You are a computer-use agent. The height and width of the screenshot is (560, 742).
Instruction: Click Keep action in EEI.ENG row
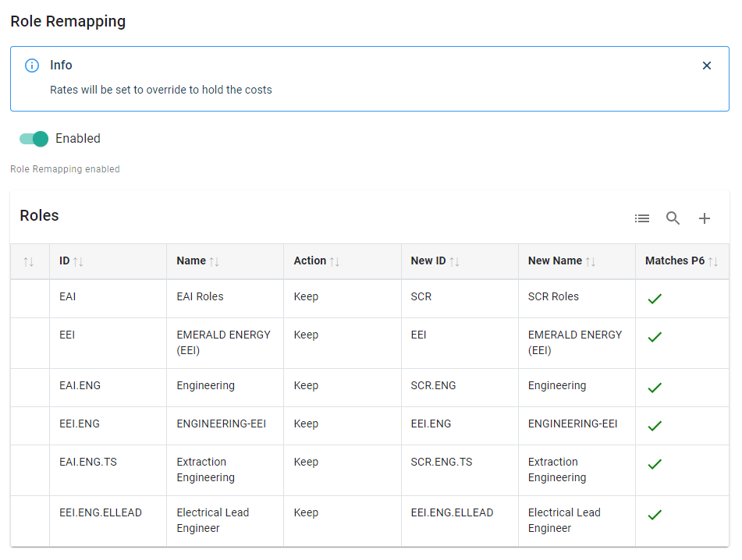point(306,424)
